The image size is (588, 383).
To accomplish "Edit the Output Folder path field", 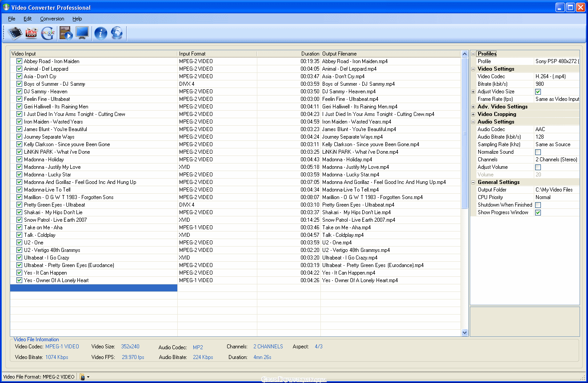I will click(x=557, y=190).
